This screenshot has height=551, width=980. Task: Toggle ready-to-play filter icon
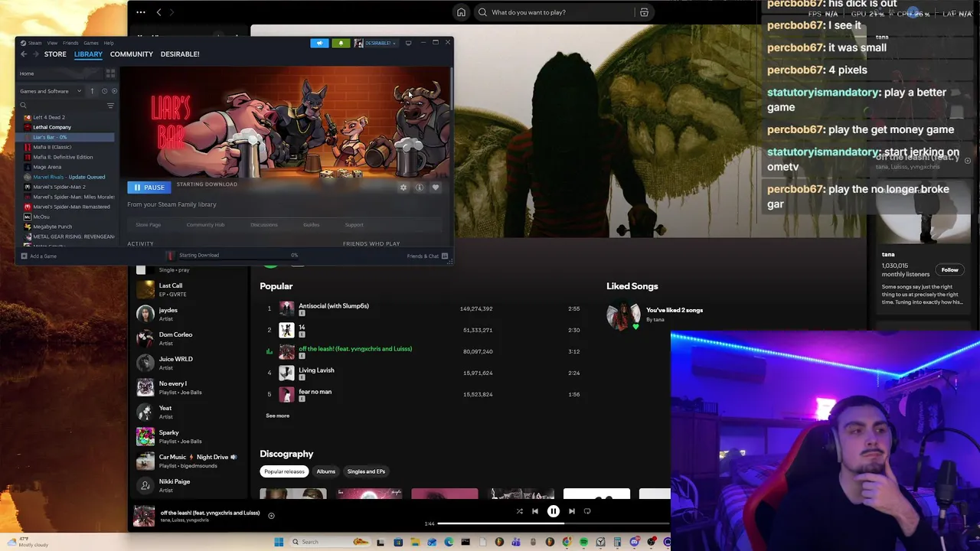(x=115, y=91)
